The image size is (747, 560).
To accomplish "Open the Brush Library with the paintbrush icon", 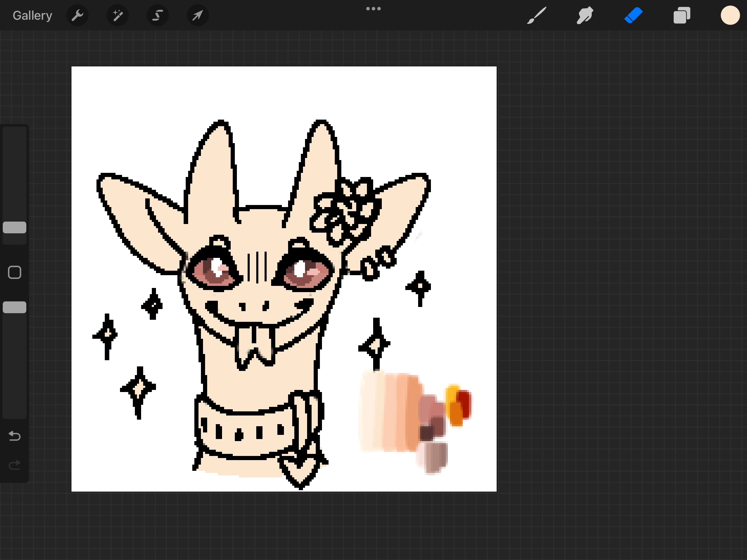I will click(536, 15).
